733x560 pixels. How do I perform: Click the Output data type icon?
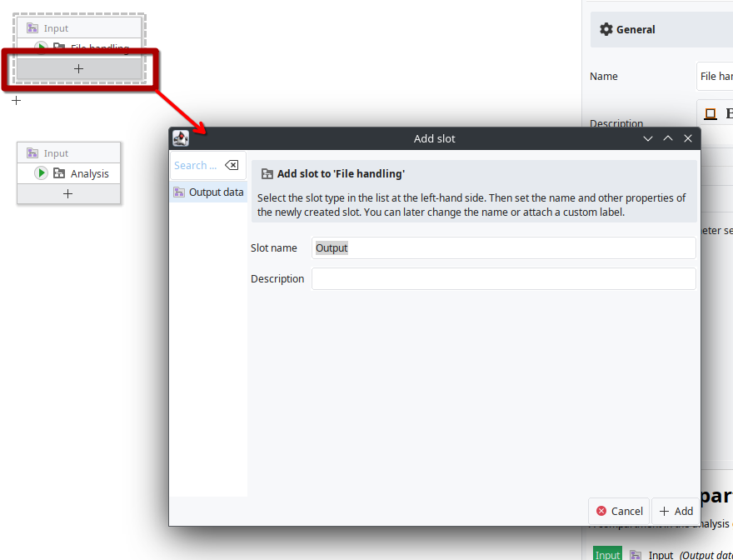[179, 192]
